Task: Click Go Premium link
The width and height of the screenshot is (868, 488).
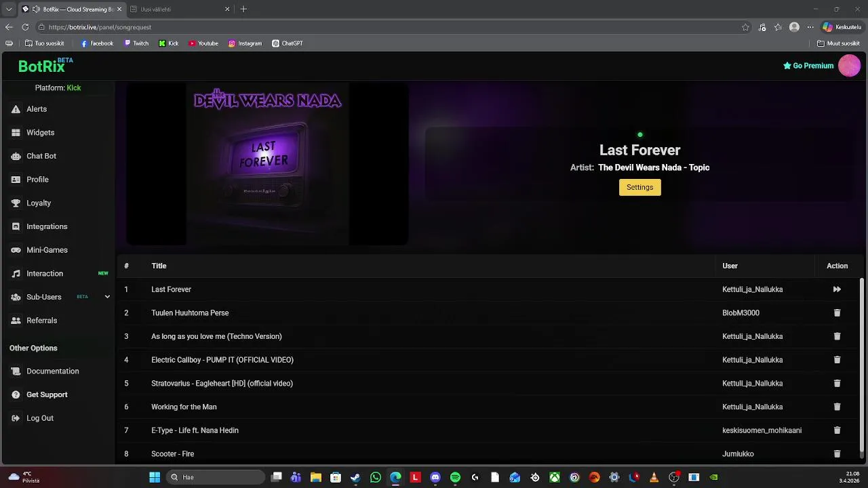Action: 808,66
